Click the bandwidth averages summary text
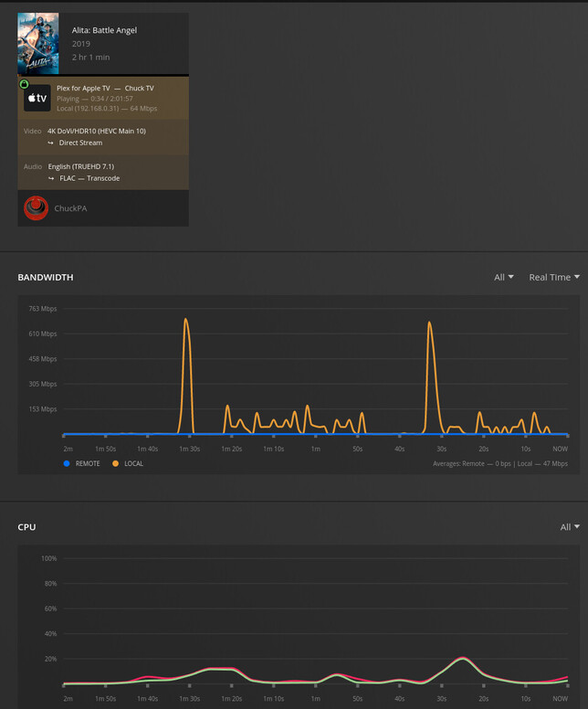Screen dimensions: 588x709 499,463
